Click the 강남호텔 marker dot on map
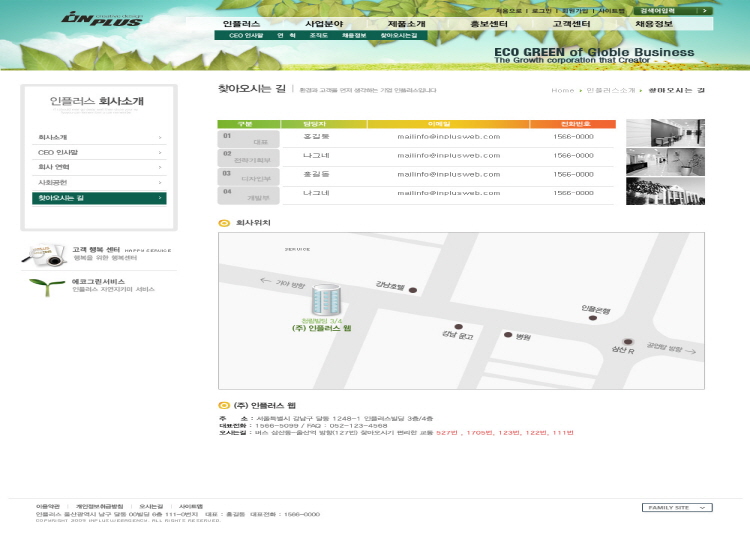The height and width of the screenshot is (540, 750). click(413, 290)
